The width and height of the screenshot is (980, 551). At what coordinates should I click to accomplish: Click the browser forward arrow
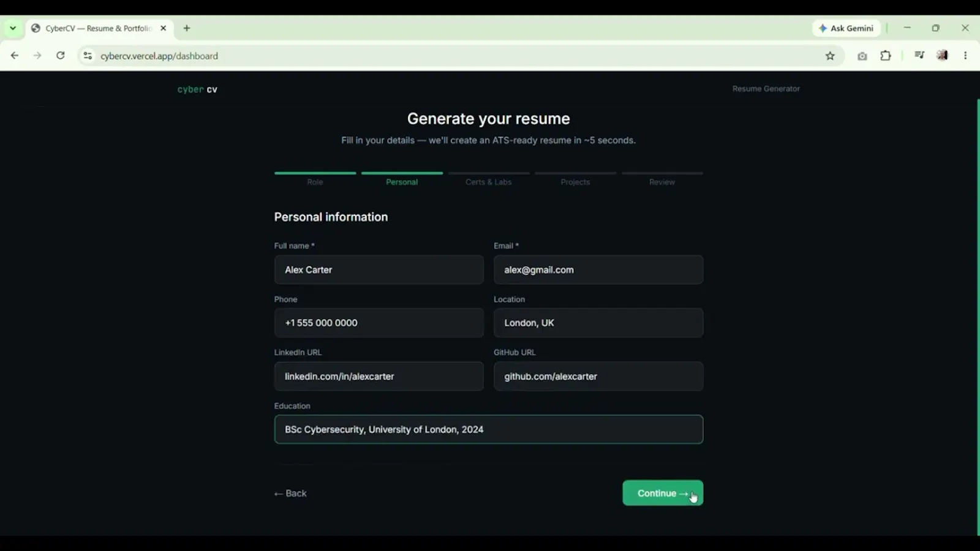tap(37, 56)
